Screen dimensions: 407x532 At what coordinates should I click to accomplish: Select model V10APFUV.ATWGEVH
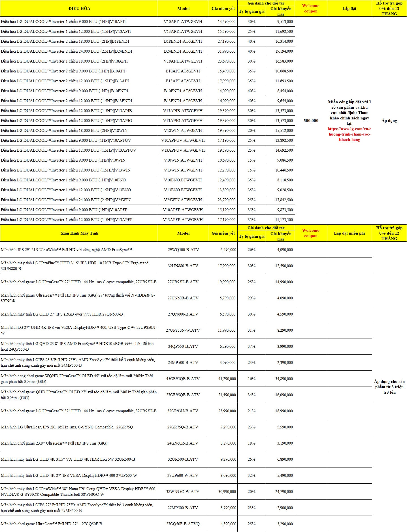183,140
